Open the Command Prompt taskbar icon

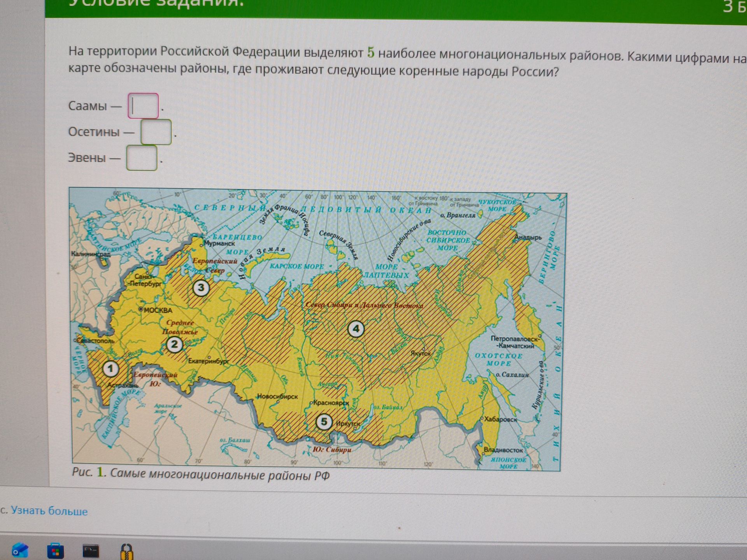click(91, 551)
